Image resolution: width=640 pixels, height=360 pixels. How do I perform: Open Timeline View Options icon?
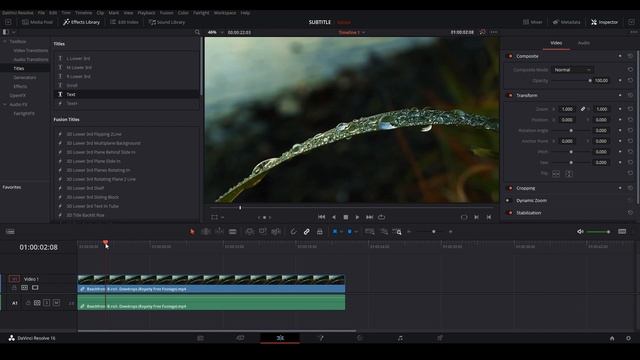[x=10, y=232]
